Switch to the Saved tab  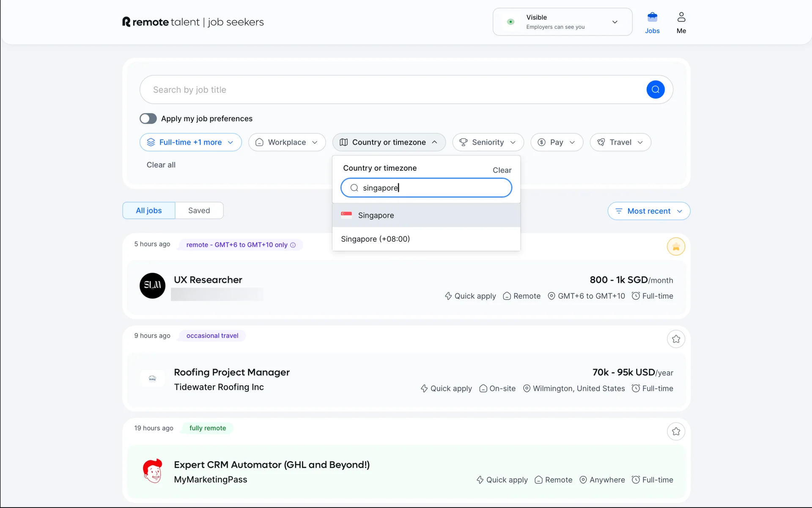point(199,210)
